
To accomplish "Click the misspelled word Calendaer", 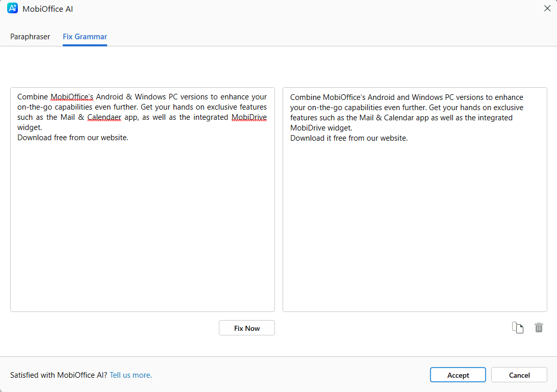I will [104, 117].
